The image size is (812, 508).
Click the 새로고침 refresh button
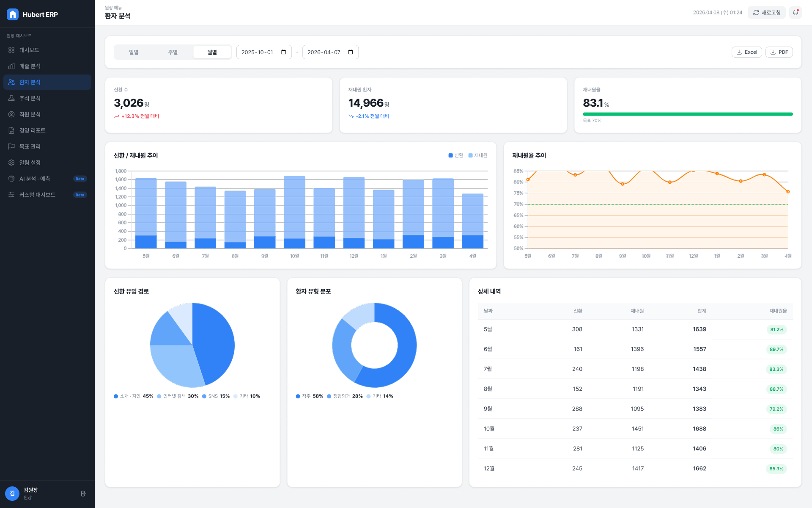pyautogui.click(x=766, y=13)
